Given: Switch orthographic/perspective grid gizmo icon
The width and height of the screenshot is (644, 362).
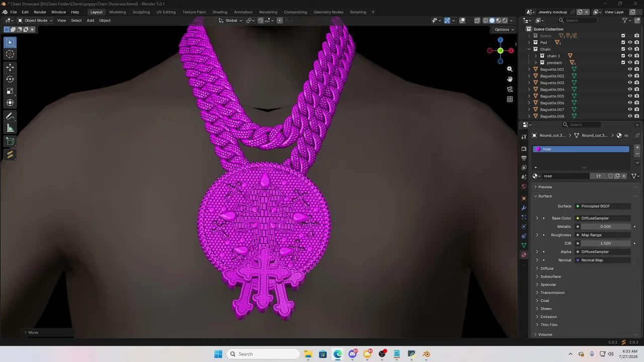Looking at the screenshot, I should pos(510,99).
